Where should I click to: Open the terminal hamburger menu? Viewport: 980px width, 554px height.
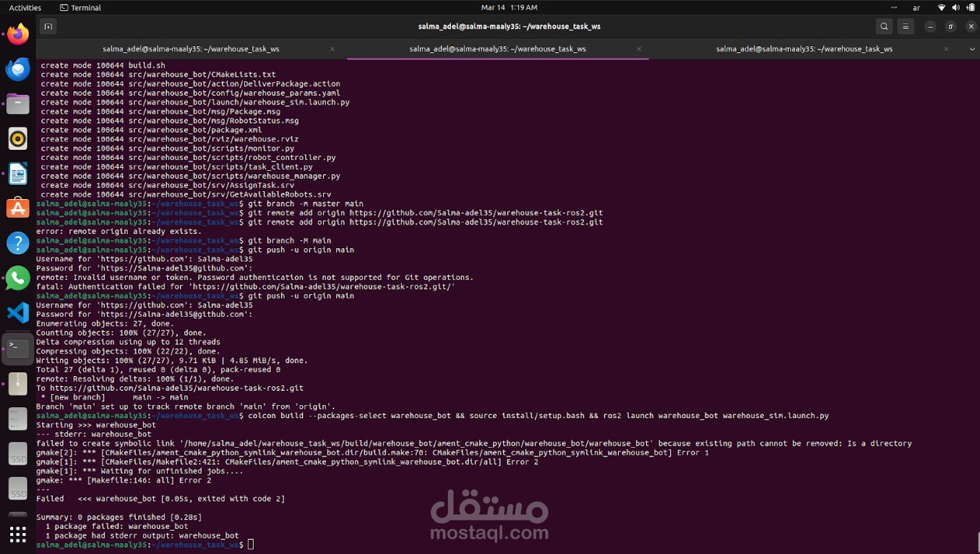coord(905,27)
